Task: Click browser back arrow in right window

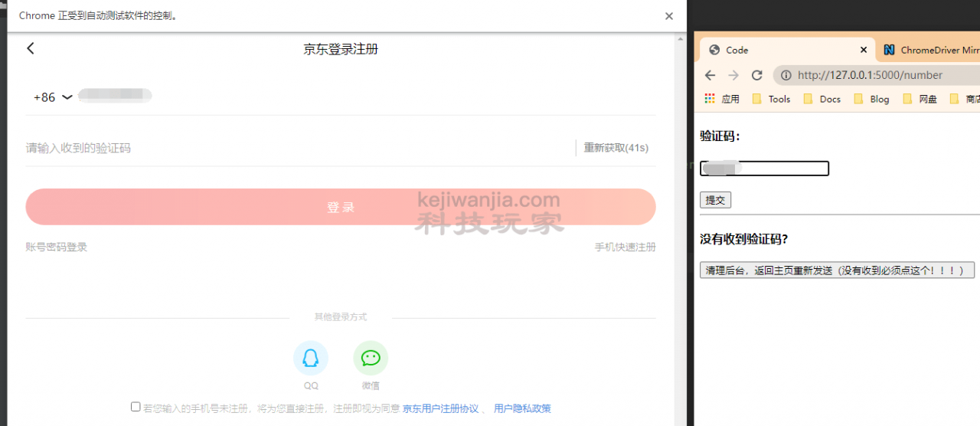Action: pyautogui.click(x=710, y=75)
